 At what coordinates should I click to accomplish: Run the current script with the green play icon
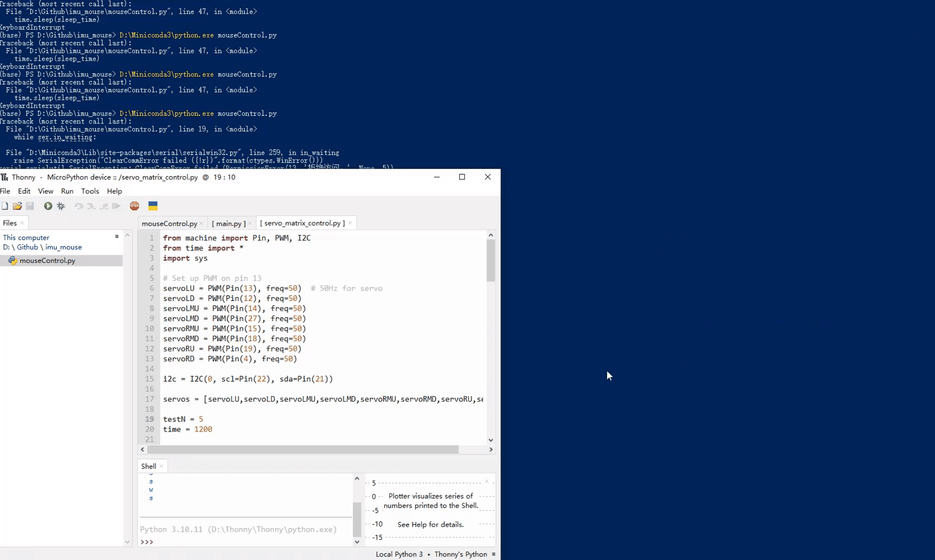(x=48, y=206)
